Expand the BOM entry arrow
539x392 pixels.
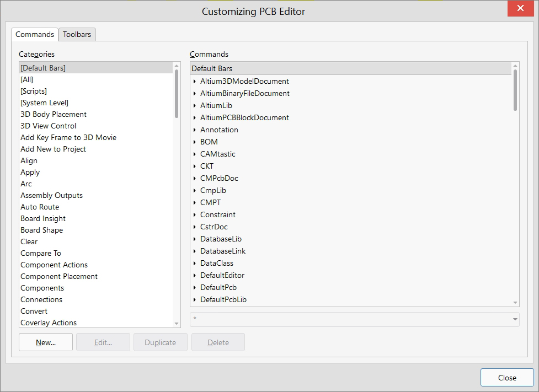coord(195,142)
